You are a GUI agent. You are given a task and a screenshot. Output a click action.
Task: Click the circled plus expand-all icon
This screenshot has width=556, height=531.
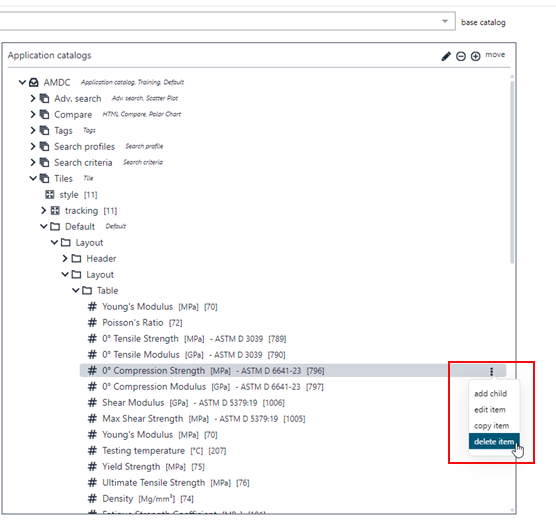click(475, 56)
